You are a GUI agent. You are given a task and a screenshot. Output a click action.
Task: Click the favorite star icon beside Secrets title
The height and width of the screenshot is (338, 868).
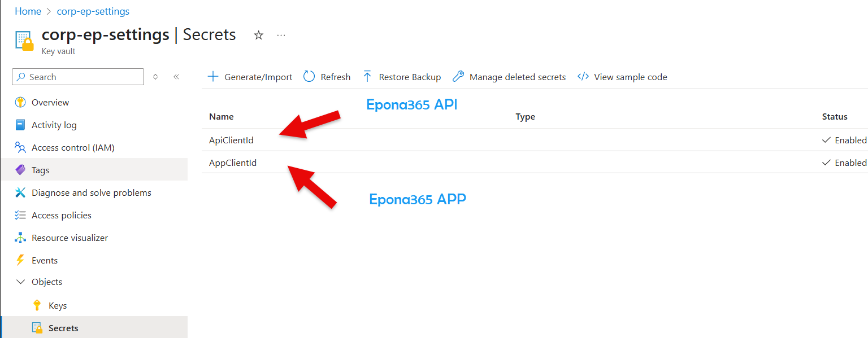click(x=258, y=35)
